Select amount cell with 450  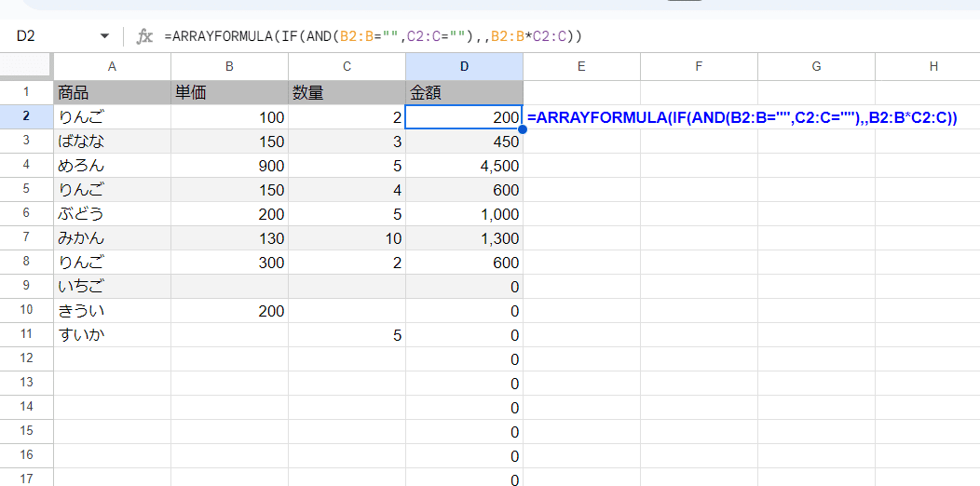(x=464, y=142)
